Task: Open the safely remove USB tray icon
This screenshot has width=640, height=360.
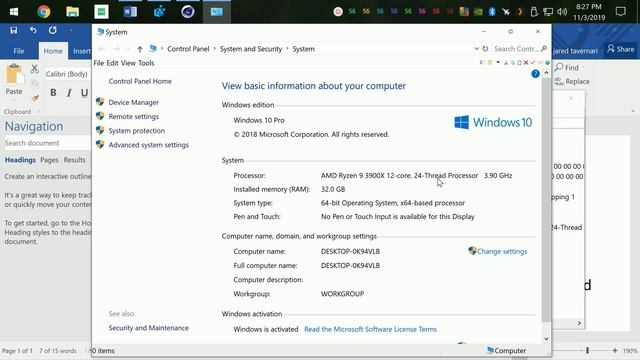Action: [x=534, y=12]
